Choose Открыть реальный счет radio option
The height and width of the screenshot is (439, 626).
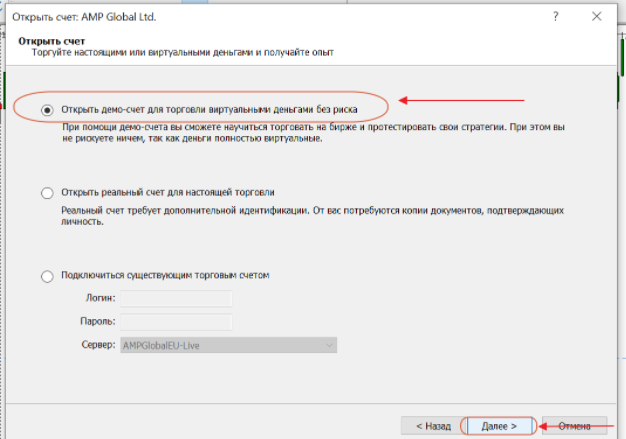46,192
